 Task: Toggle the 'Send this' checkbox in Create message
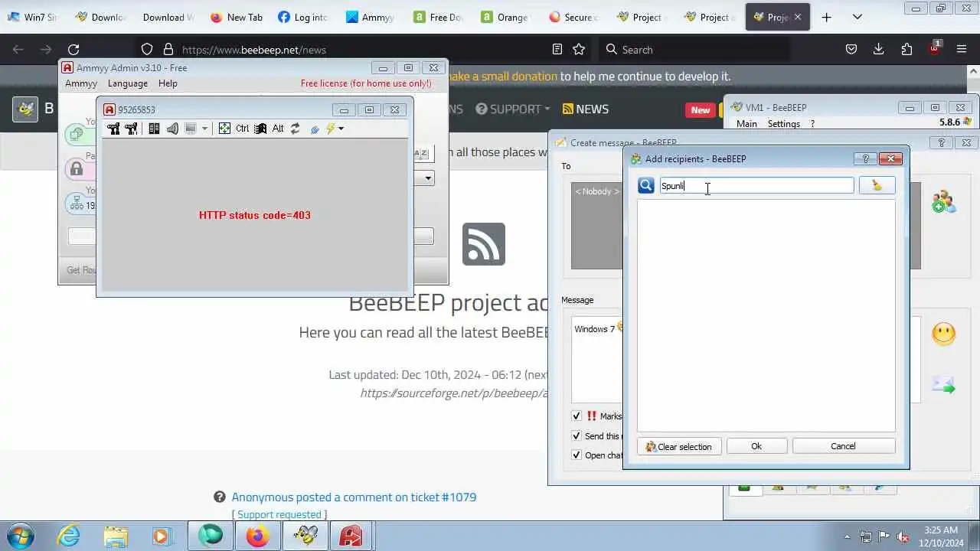[577, 435]
